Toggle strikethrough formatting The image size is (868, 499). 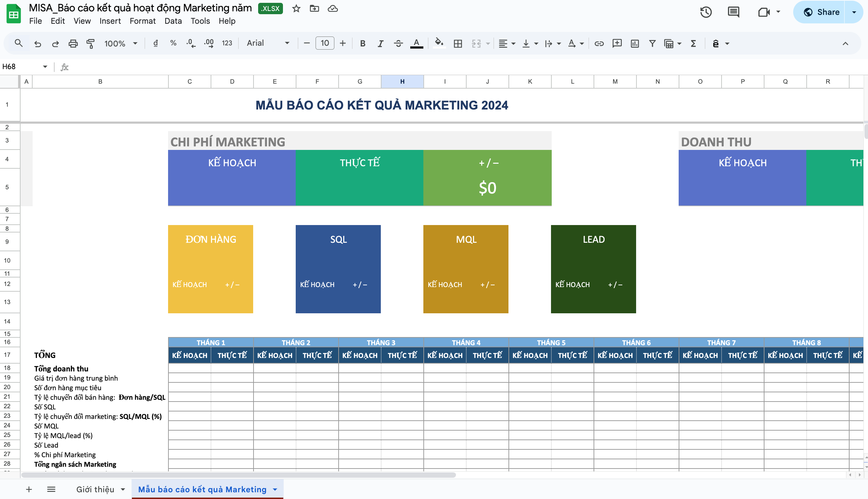[x=398, y=44]
